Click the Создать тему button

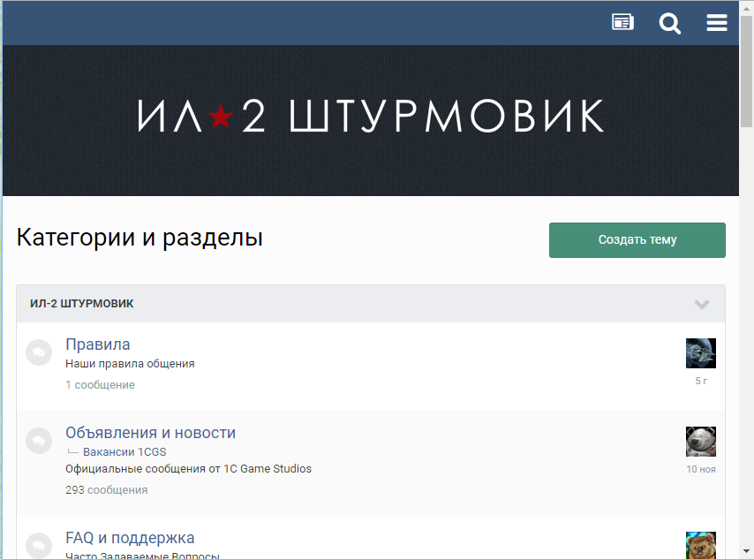[x=637, y=240]
